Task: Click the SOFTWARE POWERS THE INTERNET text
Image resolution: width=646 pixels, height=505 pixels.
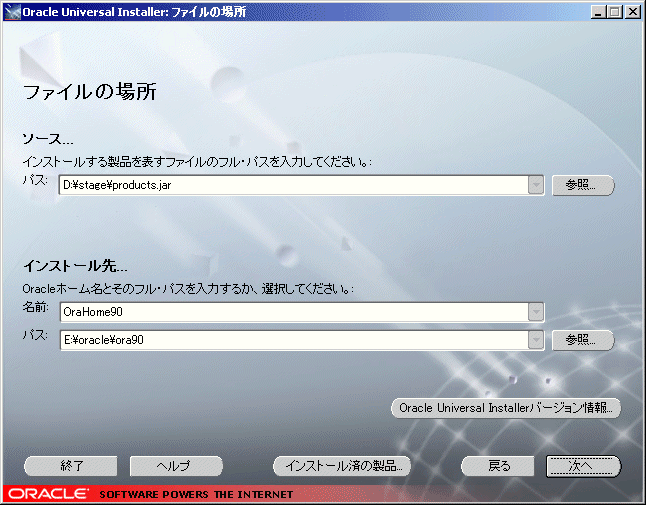Action: [196, 494]
